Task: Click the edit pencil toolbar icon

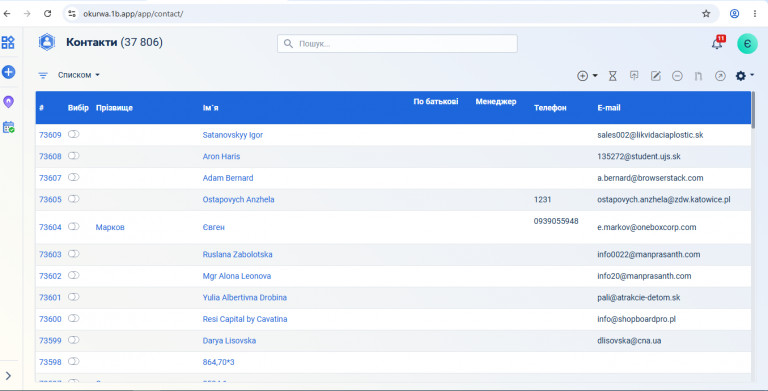Action: coord(656,76)
